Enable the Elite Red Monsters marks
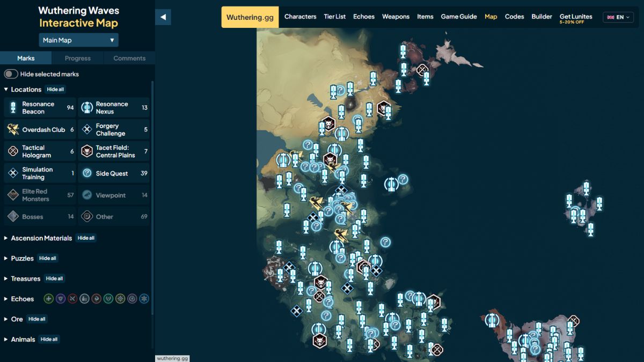This screenshot has width=644, height=362. pos(40,195)
